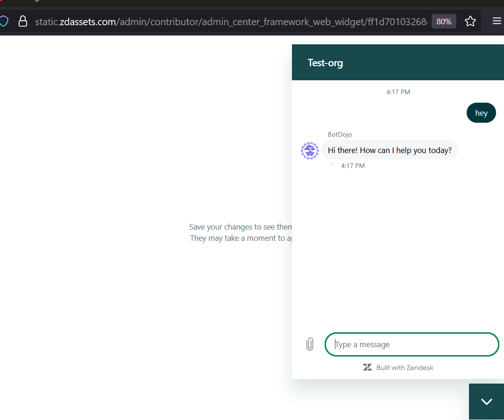Click the BotDojo sender name label
This screenshot has height=420, width=504.
pos(340,134)
